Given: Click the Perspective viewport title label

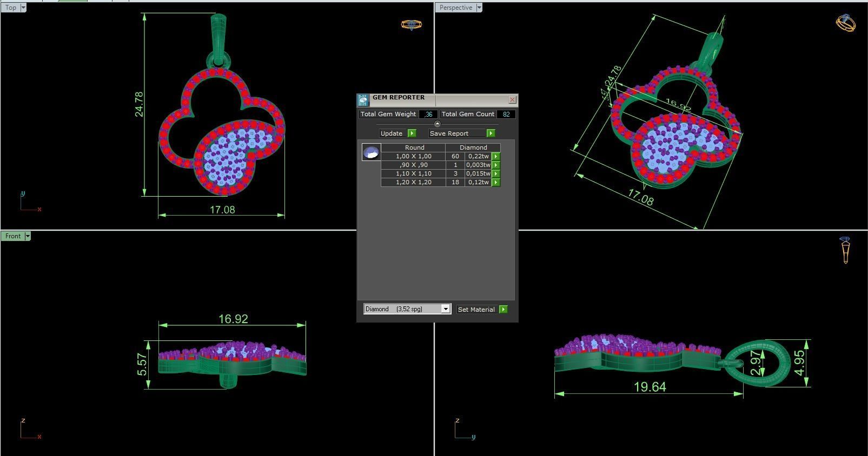Looking at the screenshot, I should pyautogui.click(x=456, y=8).
